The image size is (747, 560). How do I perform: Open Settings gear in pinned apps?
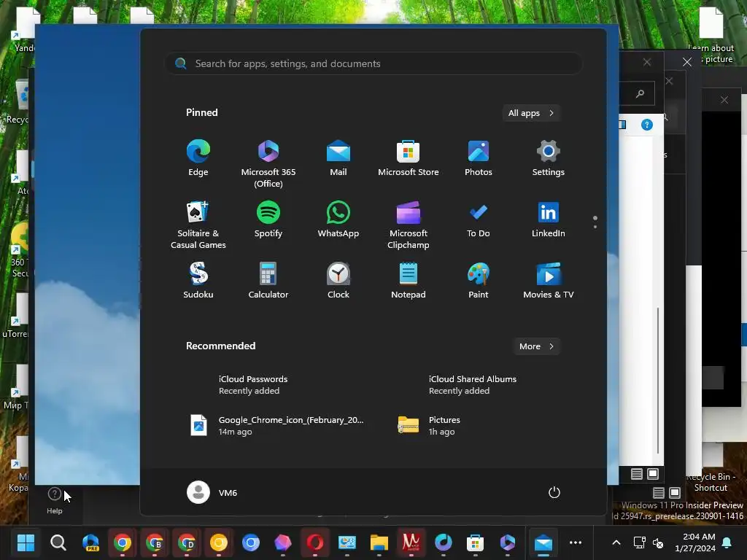549,158
